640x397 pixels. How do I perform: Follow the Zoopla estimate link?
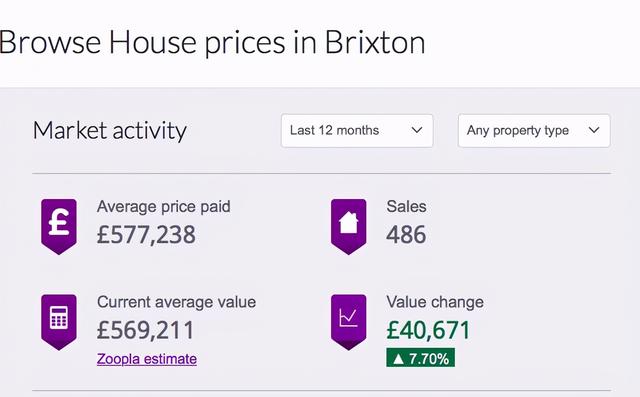[x=147, y=359]
